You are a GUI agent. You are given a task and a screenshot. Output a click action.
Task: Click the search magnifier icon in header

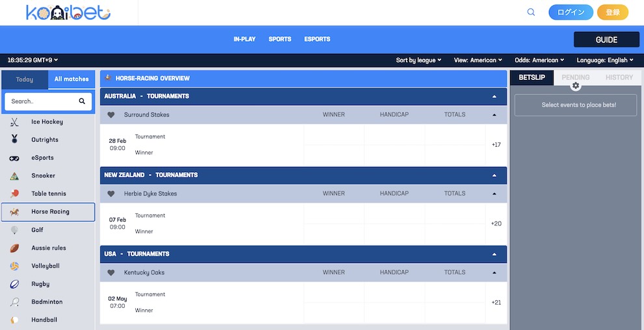(531, 12)
